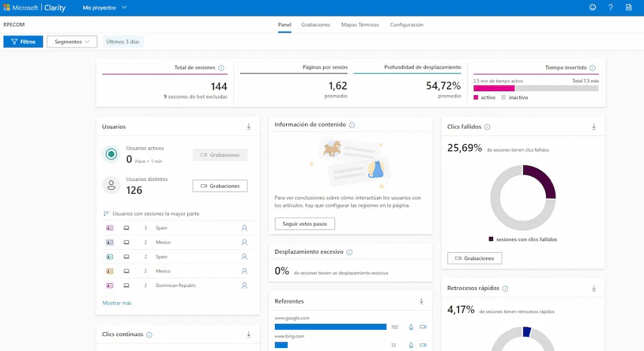Click the www.bing.com referrer bar
The height and width of the screenshot is (351, 644).
[282, 345]
